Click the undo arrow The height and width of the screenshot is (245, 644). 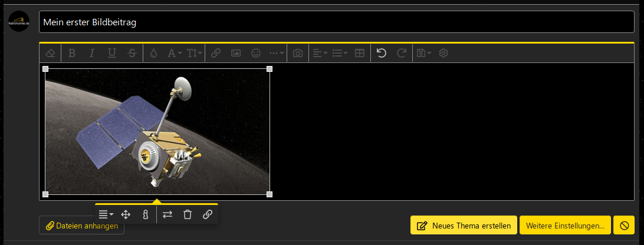coord(382,53)
